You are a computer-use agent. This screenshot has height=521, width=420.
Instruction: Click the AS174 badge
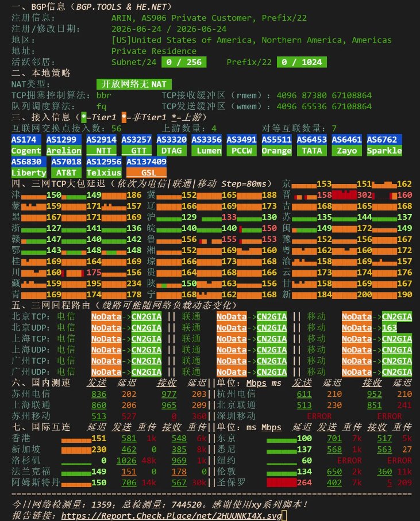click(x=26, y=140)
